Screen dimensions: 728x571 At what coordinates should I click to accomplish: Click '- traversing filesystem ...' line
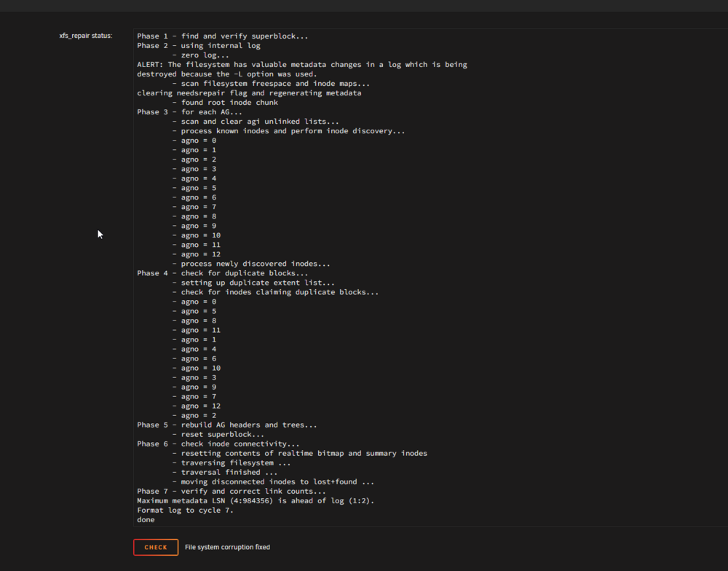coord(232,462)
